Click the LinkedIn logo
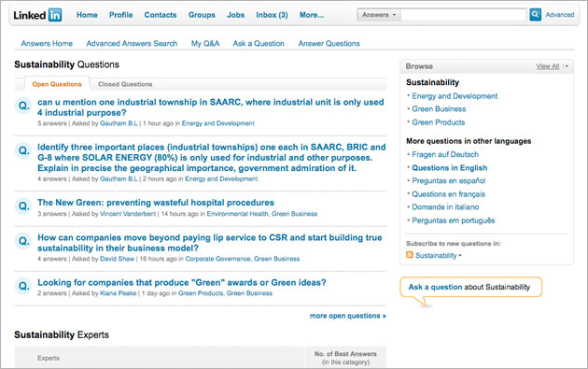Viewport: 588px width, 369px height. (x=37, y=15)
